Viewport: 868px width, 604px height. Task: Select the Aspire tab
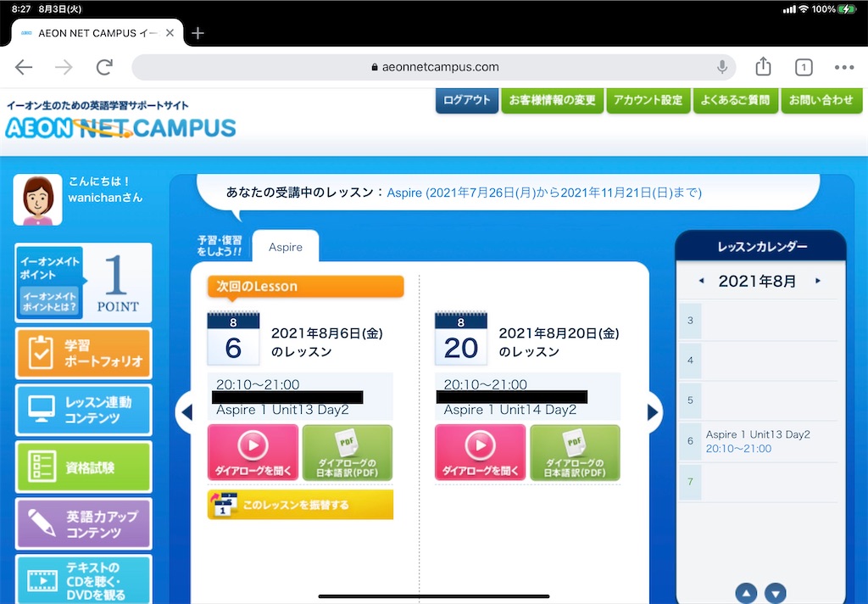click(286, 247)
